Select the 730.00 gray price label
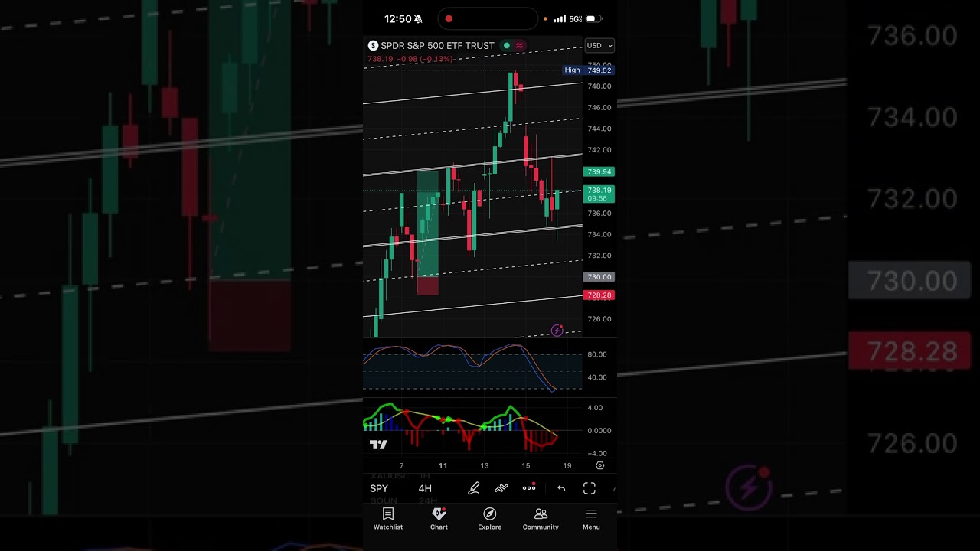This screenshot has height=551, width=980. click(x=599, y=277)
